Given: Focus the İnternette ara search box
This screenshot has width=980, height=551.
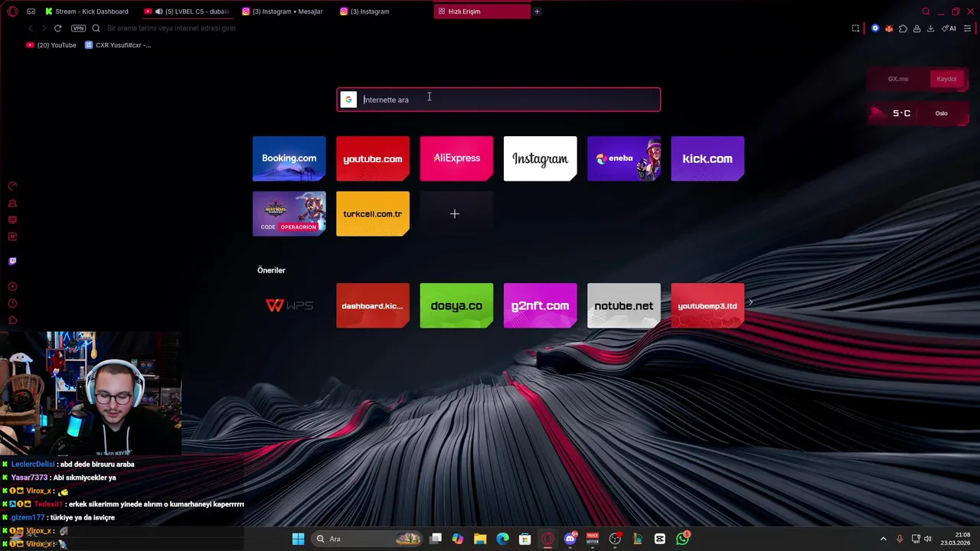Looking at the screenshot, I should point(498,99).
